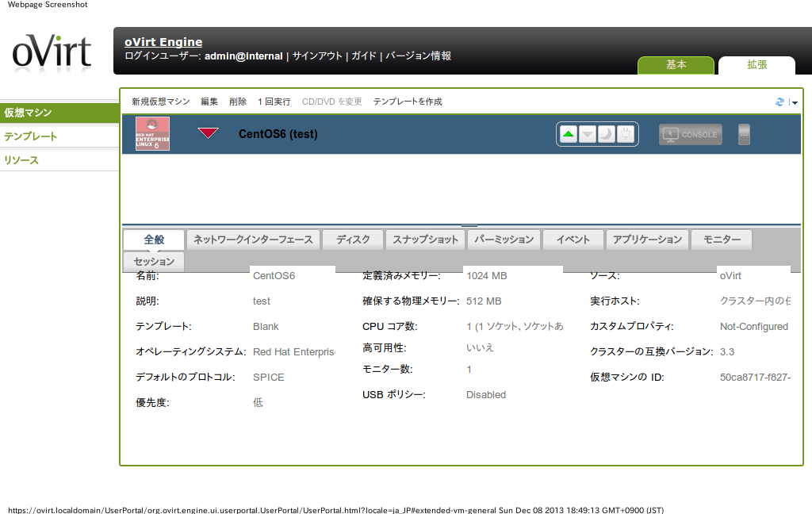The image size is (812, 514).
Task: Switch to the 拡張 view tab
Action: 756,65
